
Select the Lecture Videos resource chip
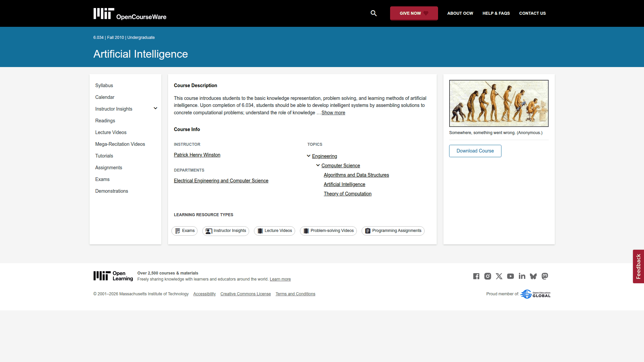(274, 231)
